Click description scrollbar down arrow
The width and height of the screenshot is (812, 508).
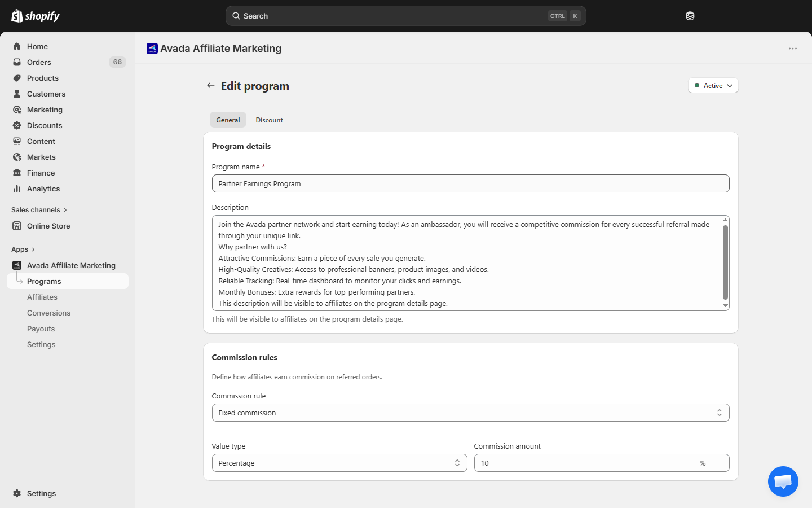(725, 305)
